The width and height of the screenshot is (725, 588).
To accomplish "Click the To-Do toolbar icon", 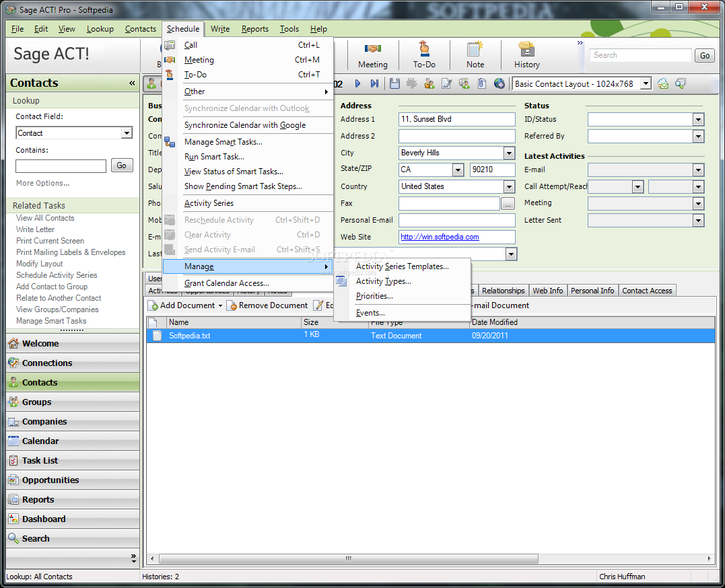I will [x=424, y=54].
